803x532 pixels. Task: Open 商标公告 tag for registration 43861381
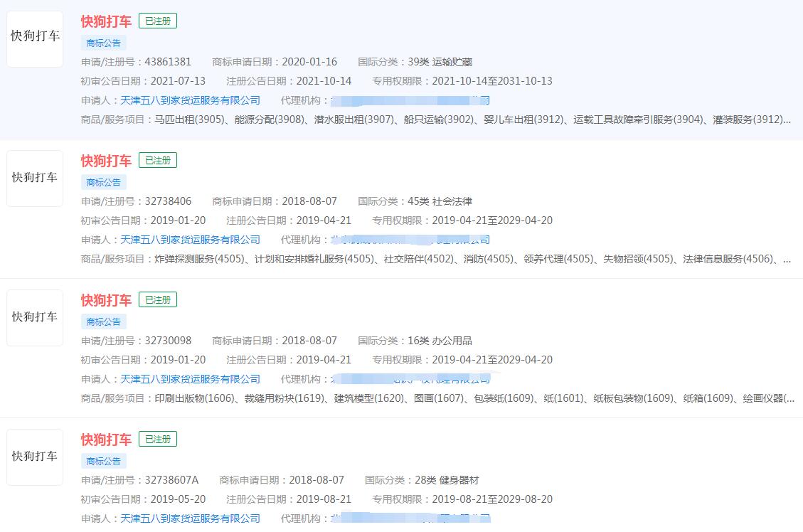103,43
